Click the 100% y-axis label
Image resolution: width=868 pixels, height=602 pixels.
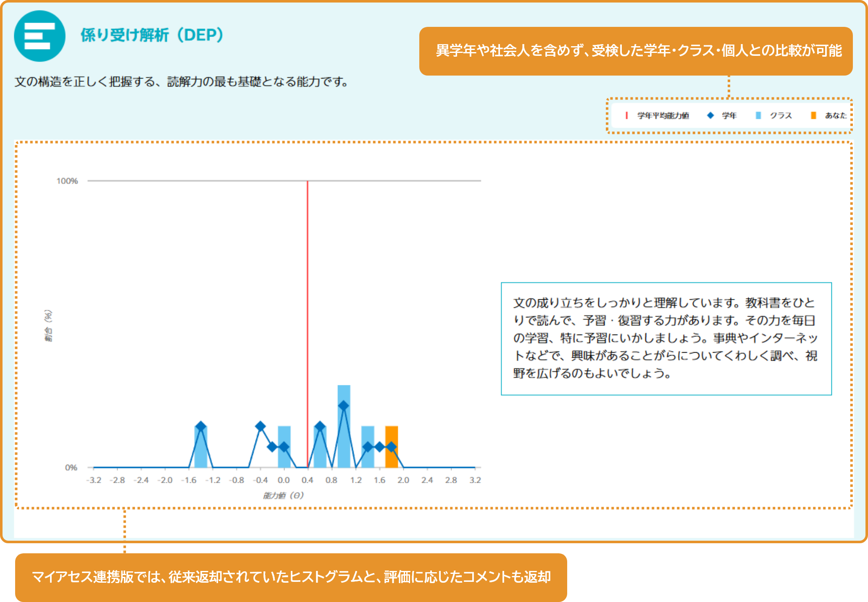[x=67, y=181]
